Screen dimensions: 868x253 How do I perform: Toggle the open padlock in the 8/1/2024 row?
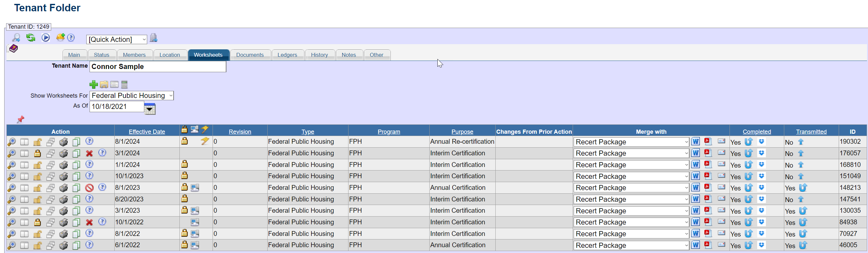coord(37,142)
